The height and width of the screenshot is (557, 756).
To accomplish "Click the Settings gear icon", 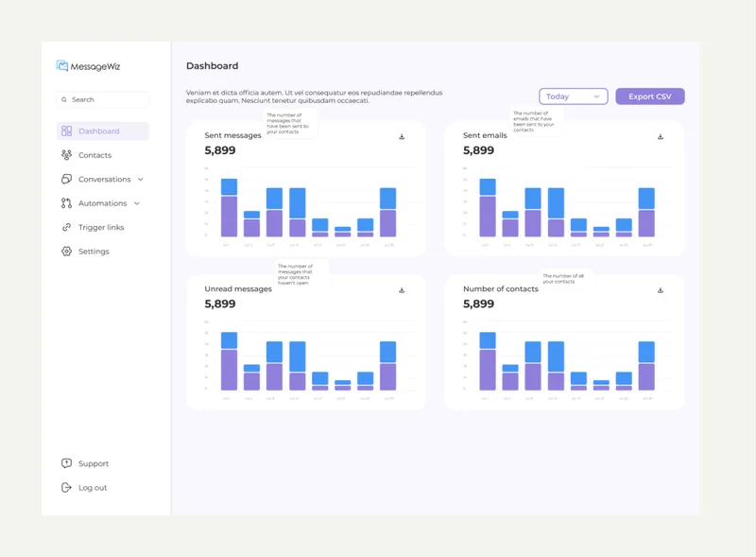I will click(66, 252).
